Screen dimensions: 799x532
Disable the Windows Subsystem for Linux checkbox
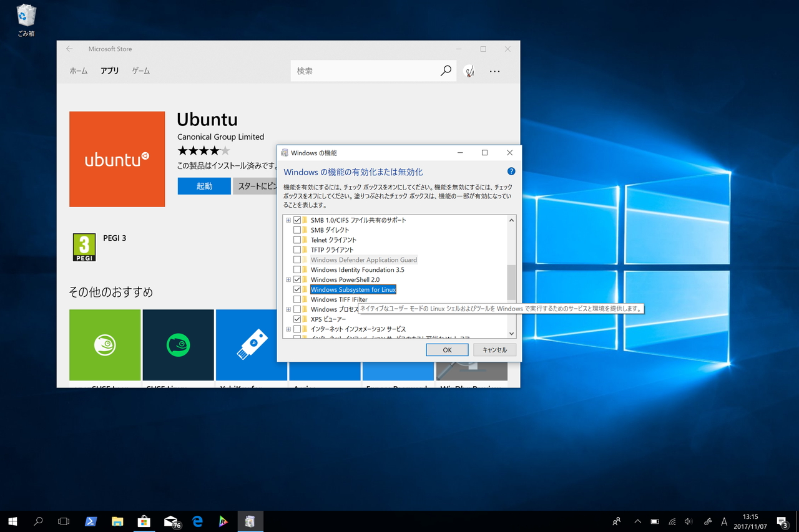(298, 289)
